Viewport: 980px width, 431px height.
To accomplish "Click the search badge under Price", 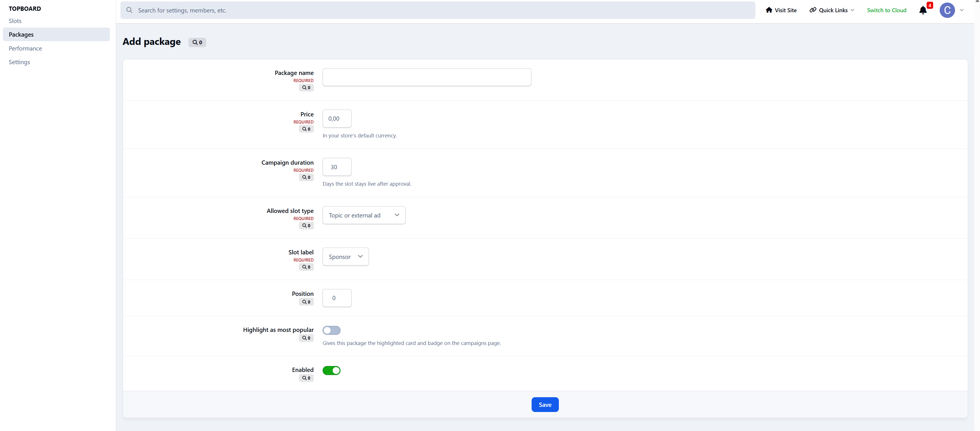I will tap(306, 129).
